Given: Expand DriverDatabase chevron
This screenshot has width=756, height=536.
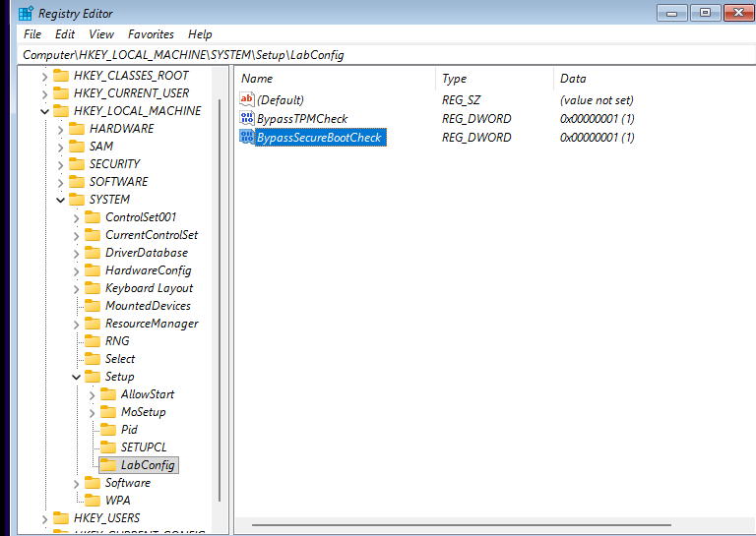Looking at the screenshot, I should tap(76, 254).
